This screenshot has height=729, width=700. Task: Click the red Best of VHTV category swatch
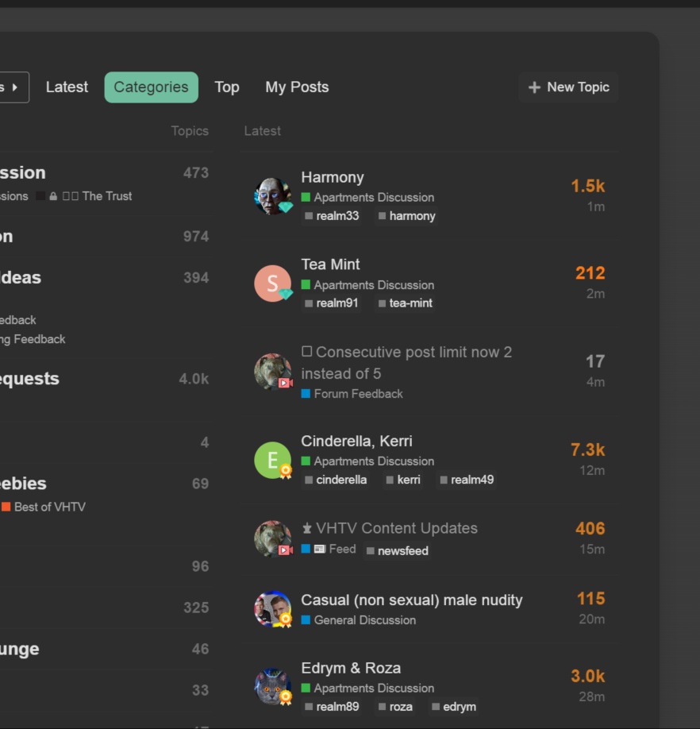(6, 507)
